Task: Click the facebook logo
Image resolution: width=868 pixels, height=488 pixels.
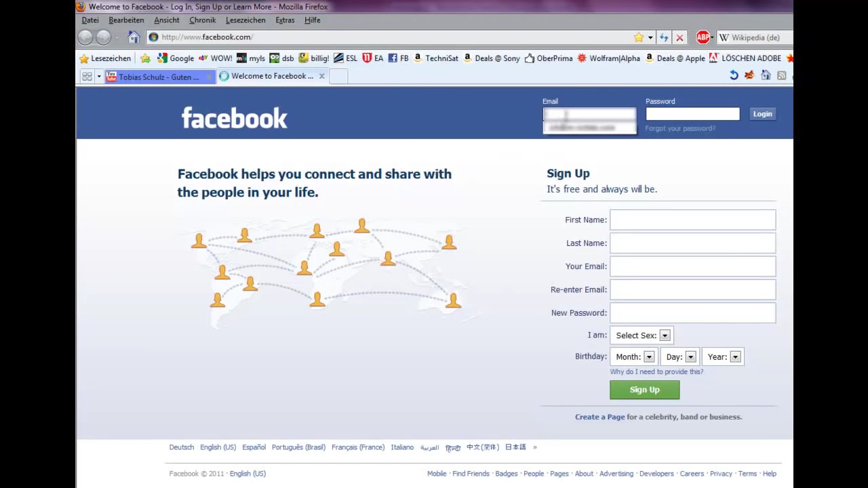Action: click(x=234, y=118)
